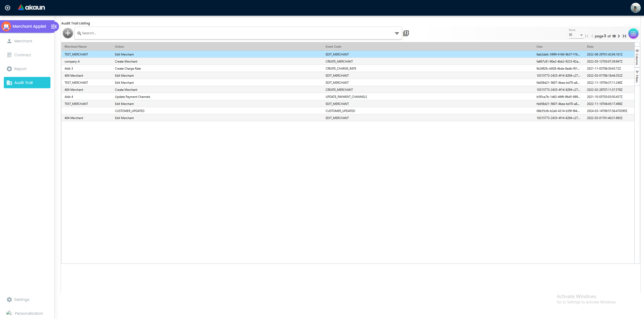This screenshot has height=319, width=644.
Task: Go to the next page
Action: (619, 36)
